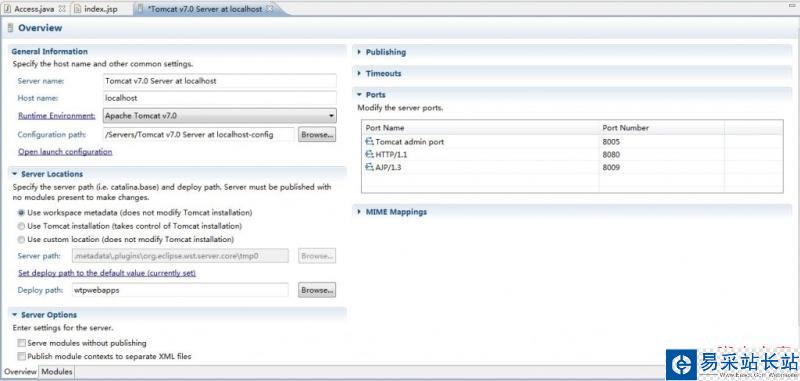Expand the MIME Mappings section
The height and width of the screenshot is (381, 800).
[x=359, y=212]
